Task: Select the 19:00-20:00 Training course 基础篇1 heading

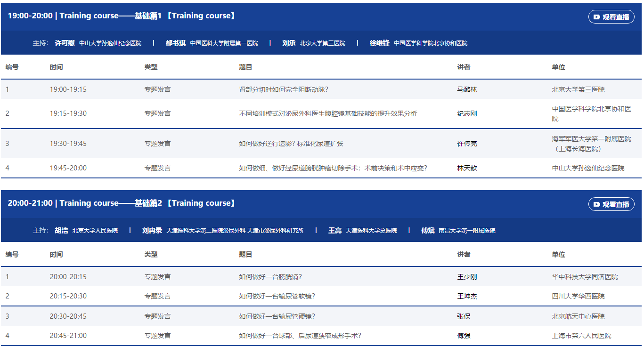Action: tap(122, 16)
